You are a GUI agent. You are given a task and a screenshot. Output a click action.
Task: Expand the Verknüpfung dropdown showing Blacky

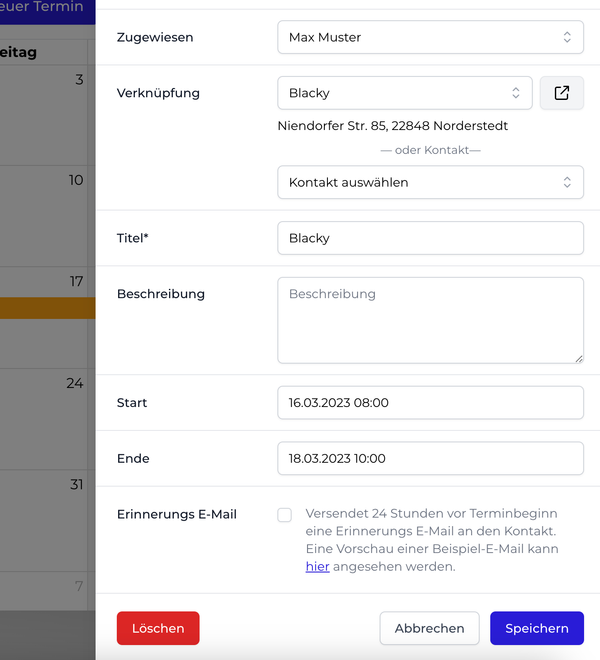click(405, 93)
